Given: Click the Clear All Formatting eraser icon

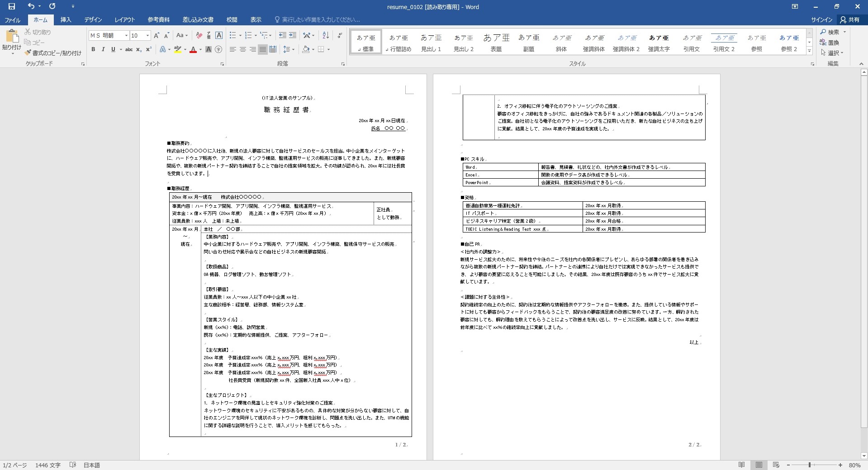Looking at the screenshot, I should pyautogui.click(x=199, y=35).
